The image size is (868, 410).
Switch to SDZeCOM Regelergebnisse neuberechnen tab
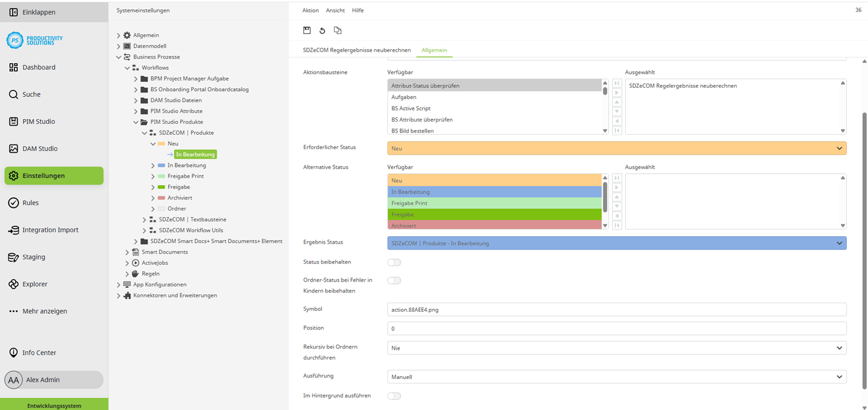coord(356,50)
